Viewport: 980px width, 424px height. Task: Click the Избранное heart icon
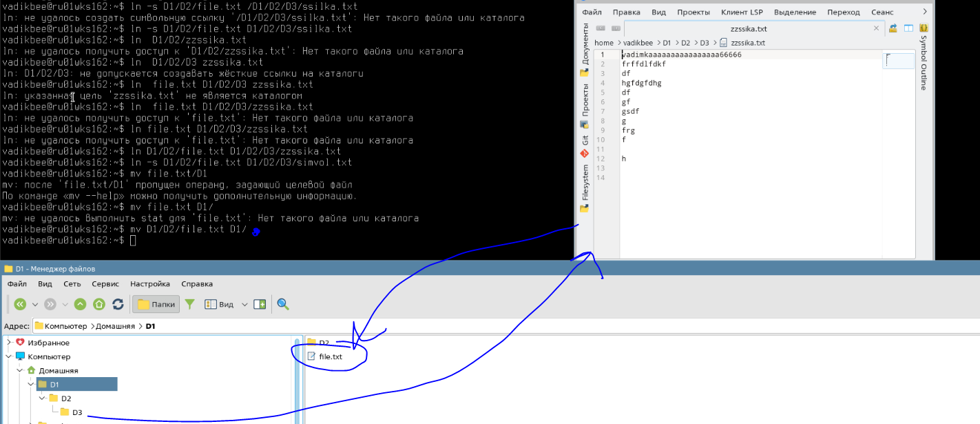pyautogui.click(x=20, y=343)
